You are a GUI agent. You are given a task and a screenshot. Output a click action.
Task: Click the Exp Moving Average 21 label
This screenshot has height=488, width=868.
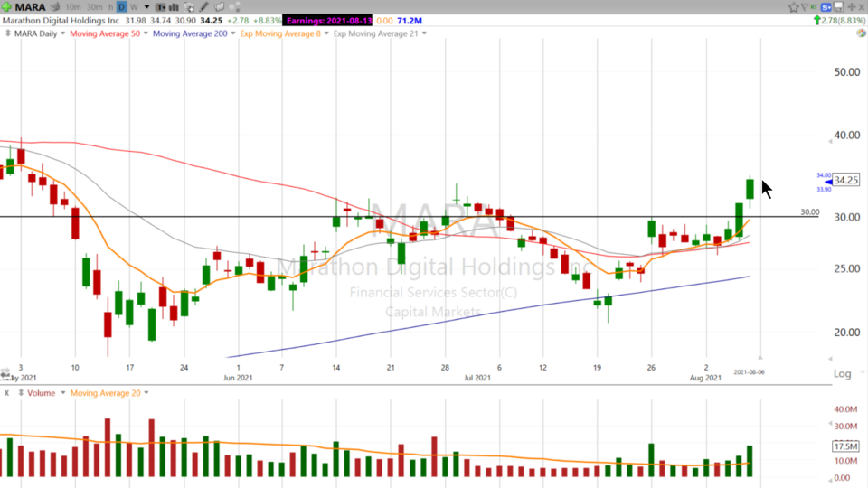[376, 33]
